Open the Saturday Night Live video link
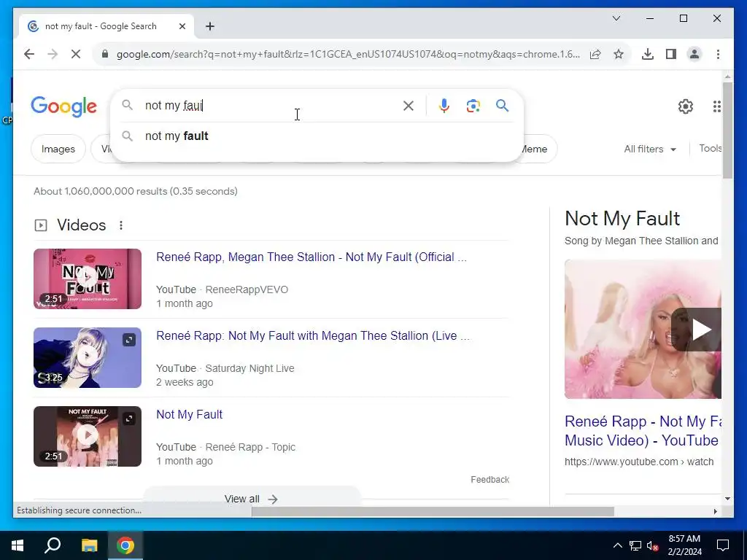This screenshot has width=747, height=560. pyautogui.click(x=313, y=335)
